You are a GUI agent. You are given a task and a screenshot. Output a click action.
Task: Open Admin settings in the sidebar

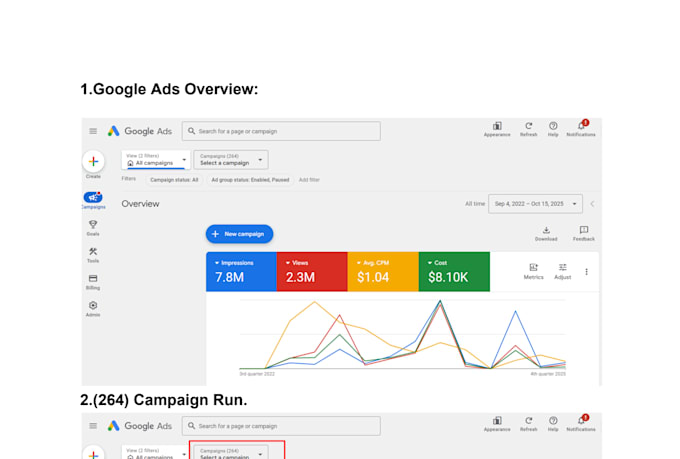(93, 309)
